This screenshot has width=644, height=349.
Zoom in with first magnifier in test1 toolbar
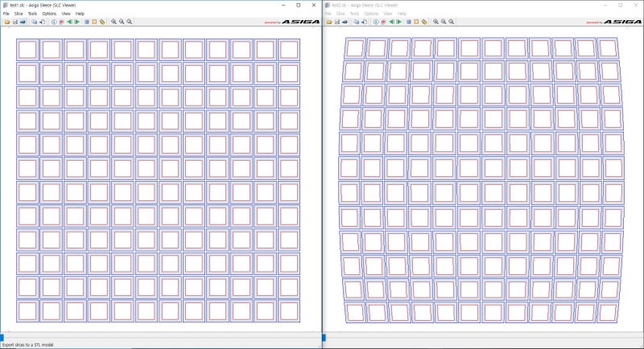click(x=114, y=22)
